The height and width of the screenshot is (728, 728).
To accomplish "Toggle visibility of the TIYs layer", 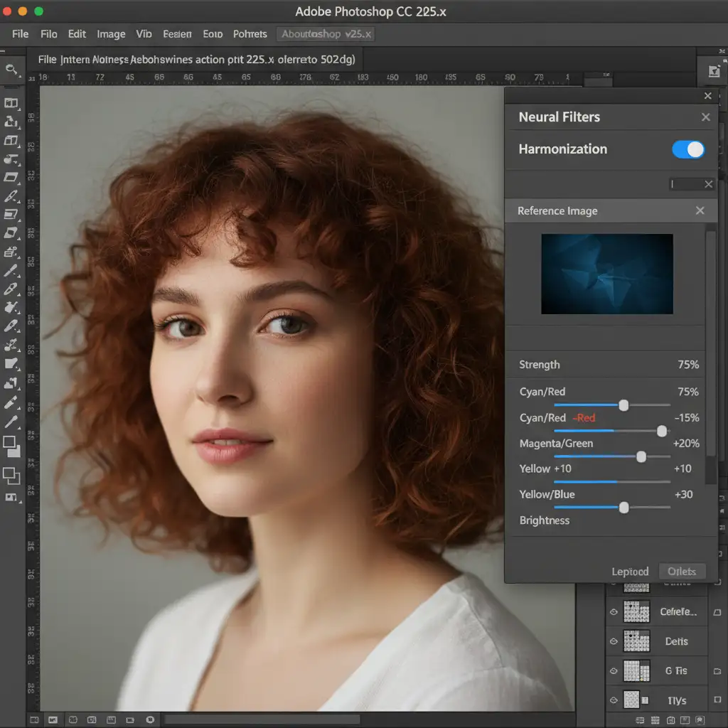I will (614, 701).
